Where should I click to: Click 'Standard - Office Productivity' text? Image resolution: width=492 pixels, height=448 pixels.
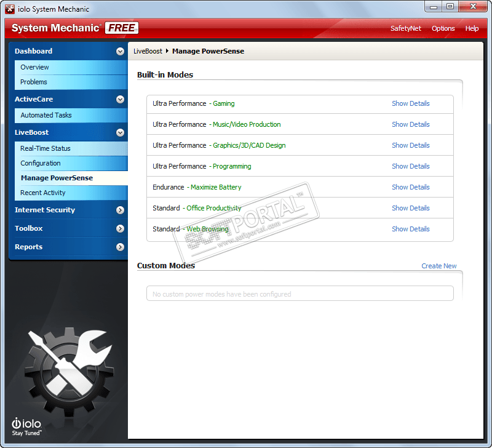pos(197,208)
